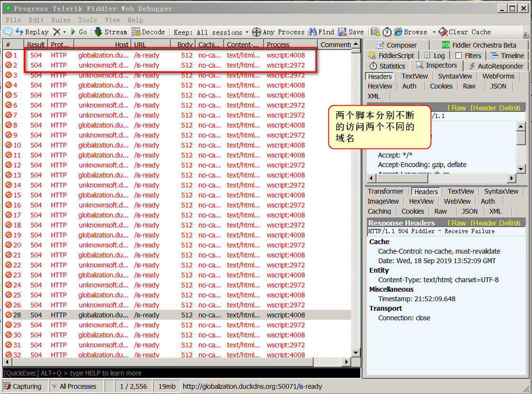This screenshot has height=394, width=532.
Task: Switch to the Statistics tab
Action: point(387,66)
